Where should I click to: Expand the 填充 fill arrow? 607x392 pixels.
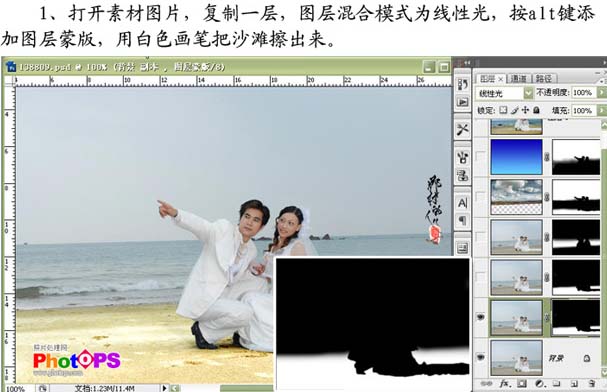pyautogui.click(x=601, y=111)
